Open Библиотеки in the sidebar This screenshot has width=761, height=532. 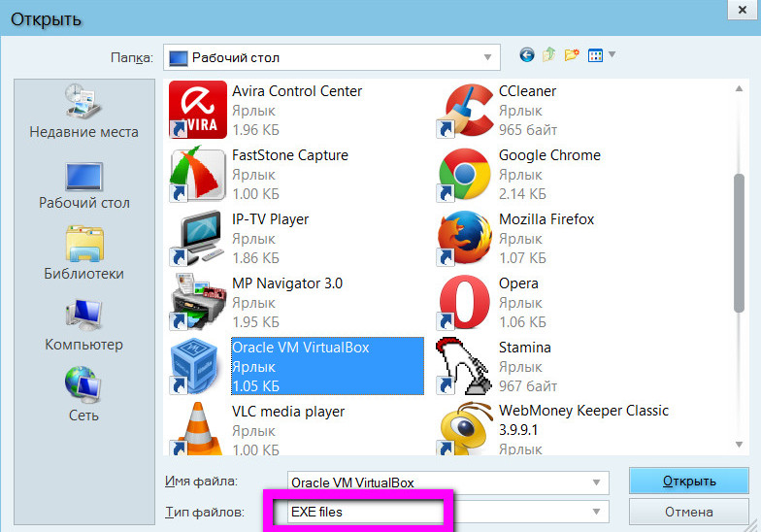coord(83,252)
